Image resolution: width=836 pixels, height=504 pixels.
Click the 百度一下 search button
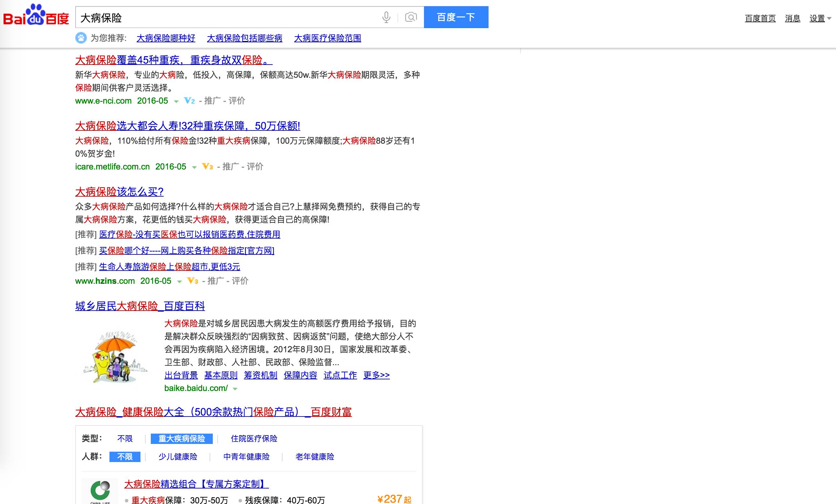pyautogui.click(x=456, y=17)
